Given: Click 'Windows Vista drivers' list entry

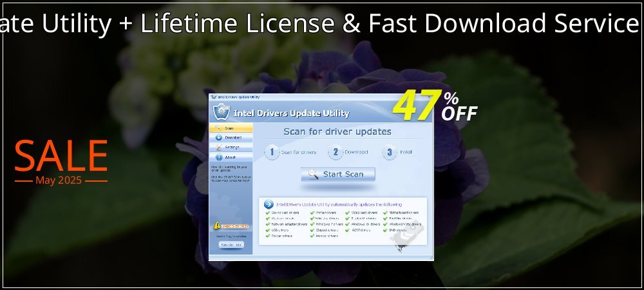Looking at the screenshot, I should (x=405, y=224).
